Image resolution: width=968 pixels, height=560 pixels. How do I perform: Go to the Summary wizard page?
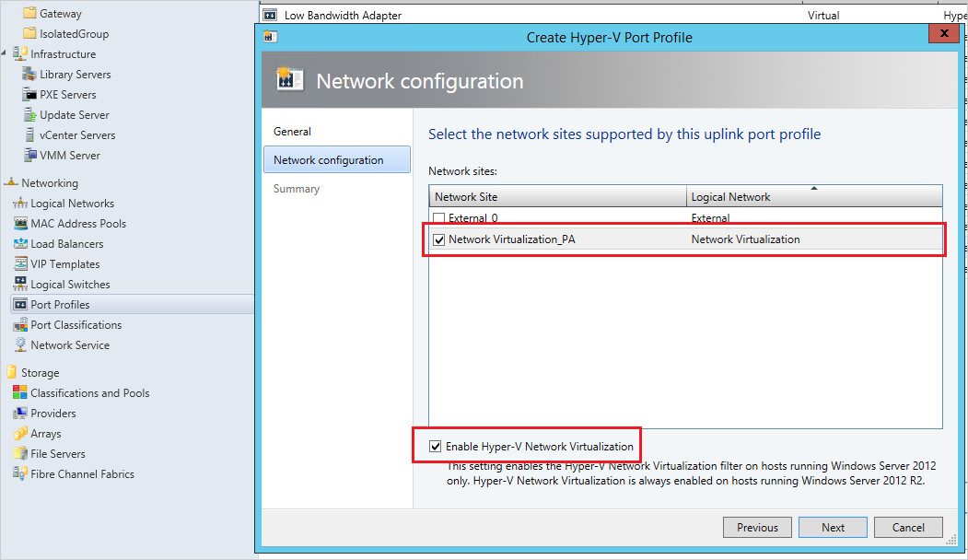tap(297, 188)
